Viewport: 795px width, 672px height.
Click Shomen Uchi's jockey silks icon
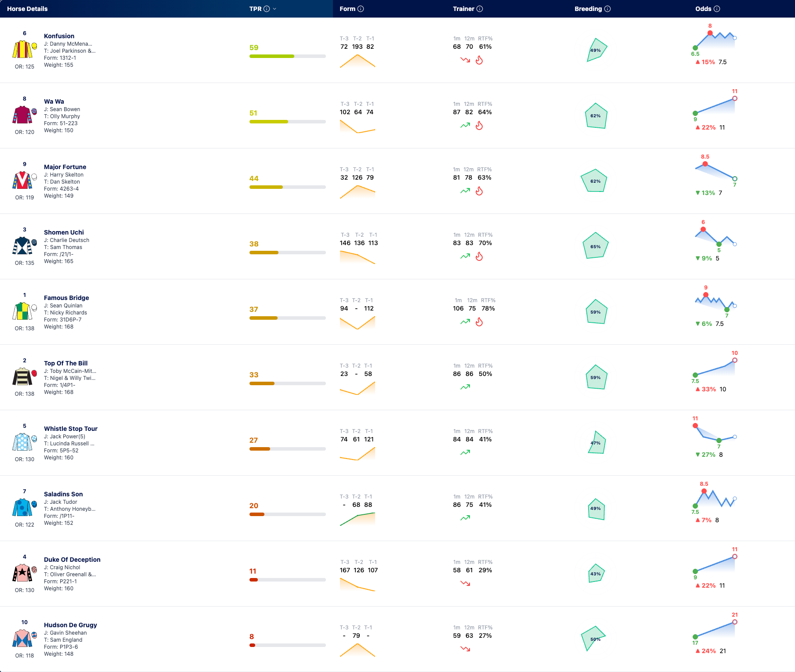22,246
